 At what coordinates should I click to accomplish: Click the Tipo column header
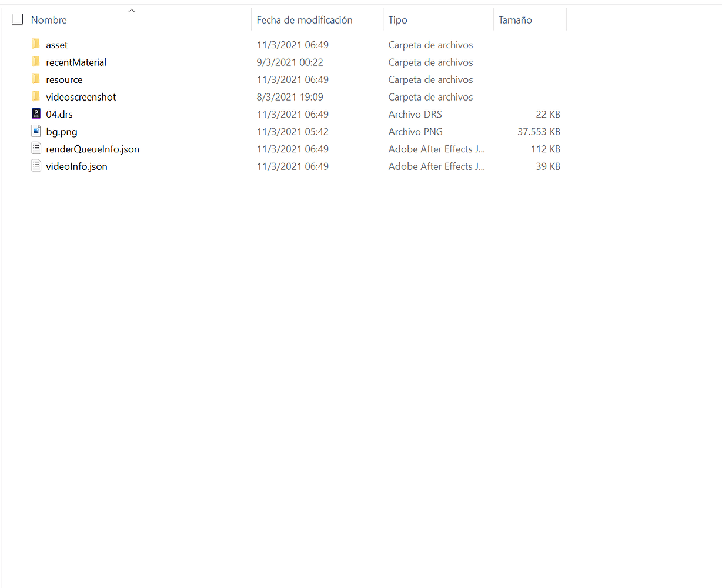(x=397, y=20)
